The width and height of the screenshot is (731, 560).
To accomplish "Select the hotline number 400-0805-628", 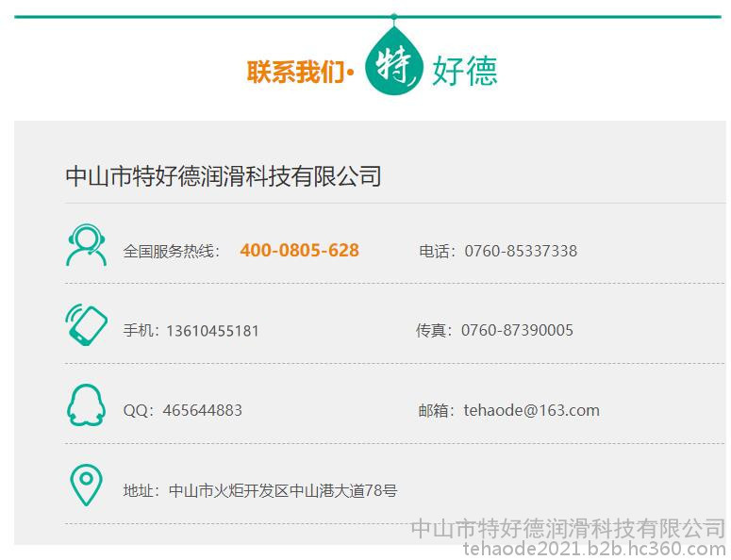I will [299, 251].
